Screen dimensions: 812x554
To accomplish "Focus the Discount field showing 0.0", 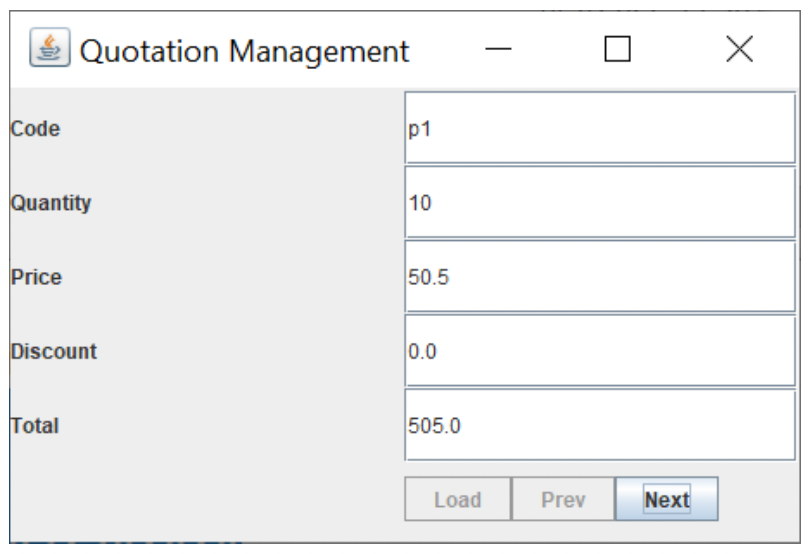I will (600, 351).
